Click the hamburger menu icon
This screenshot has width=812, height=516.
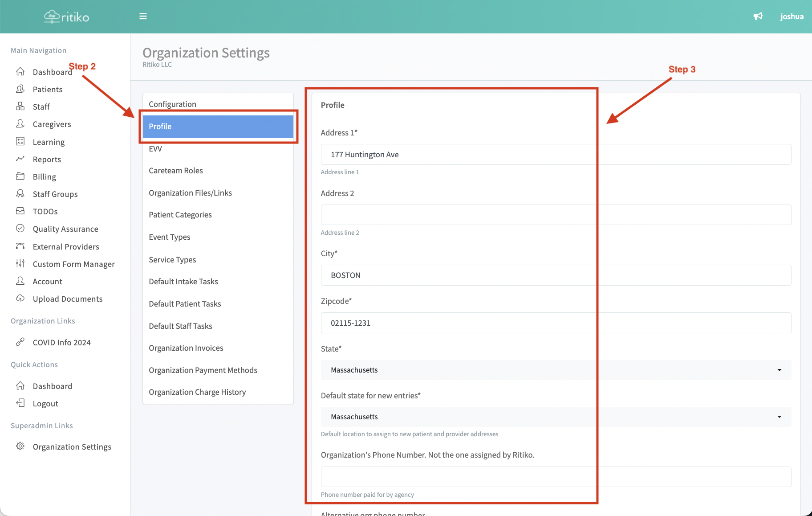(x=143, y=16)
